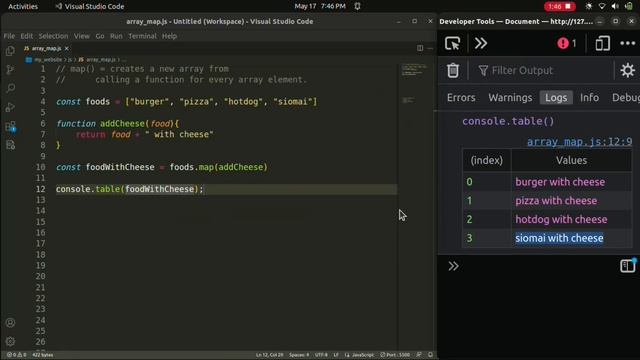Viewport: 640px width, 360px height.
Task: Click 'Port : 5500' Live Server status item
Action: (x=395, y=355)
